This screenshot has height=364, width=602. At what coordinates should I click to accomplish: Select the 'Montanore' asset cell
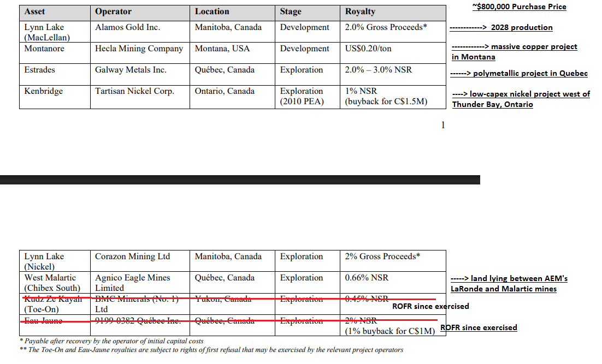tap(55, 53)
